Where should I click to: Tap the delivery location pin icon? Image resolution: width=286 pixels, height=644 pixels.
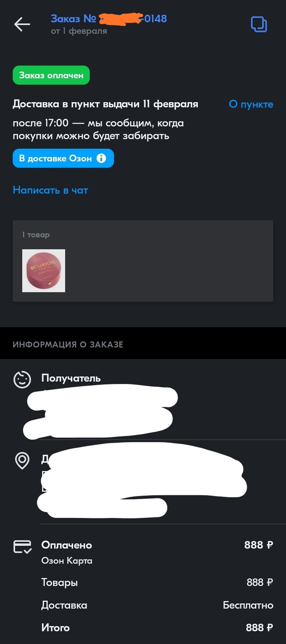pyautogui.click(x=22, y=461)
